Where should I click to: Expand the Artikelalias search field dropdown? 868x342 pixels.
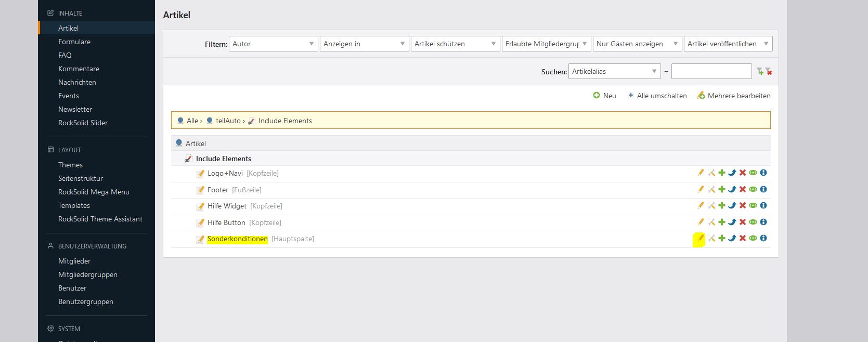pos(614,72)
